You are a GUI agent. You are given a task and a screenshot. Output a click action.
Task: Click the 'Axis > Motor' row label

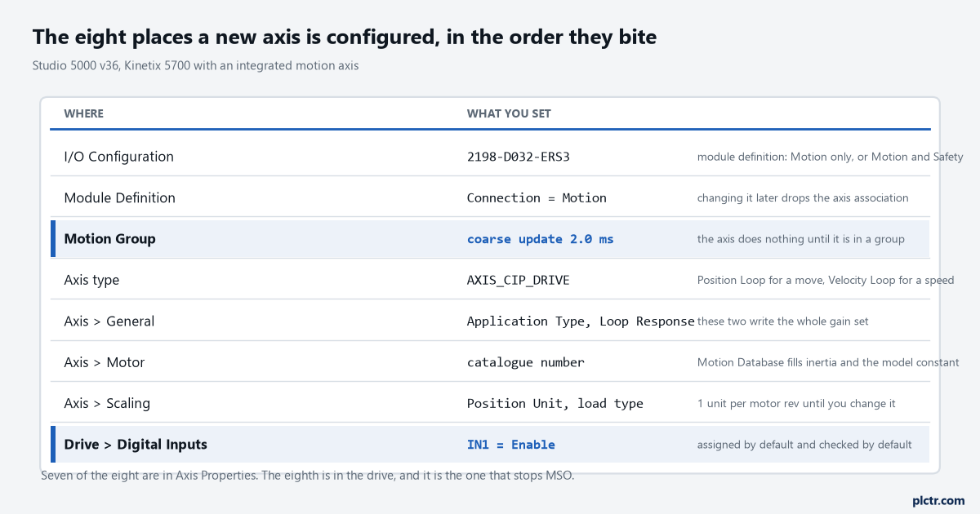coord(105,362)
